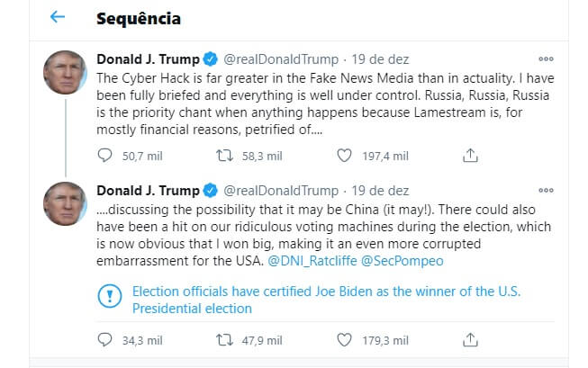This screenshot has height=368, width=588.
Task: Open more options for the first tweet
Action: [x=546, y=59]
